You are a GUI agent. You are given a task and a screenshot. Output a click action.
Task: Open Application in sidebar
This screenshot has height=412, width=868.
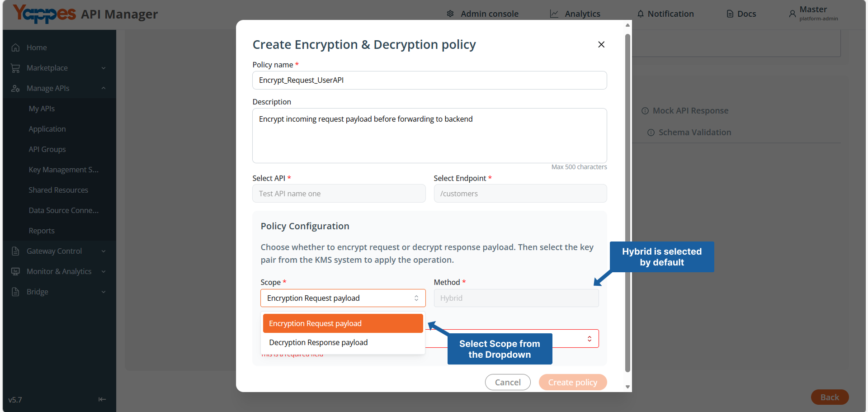click(47, 129)
